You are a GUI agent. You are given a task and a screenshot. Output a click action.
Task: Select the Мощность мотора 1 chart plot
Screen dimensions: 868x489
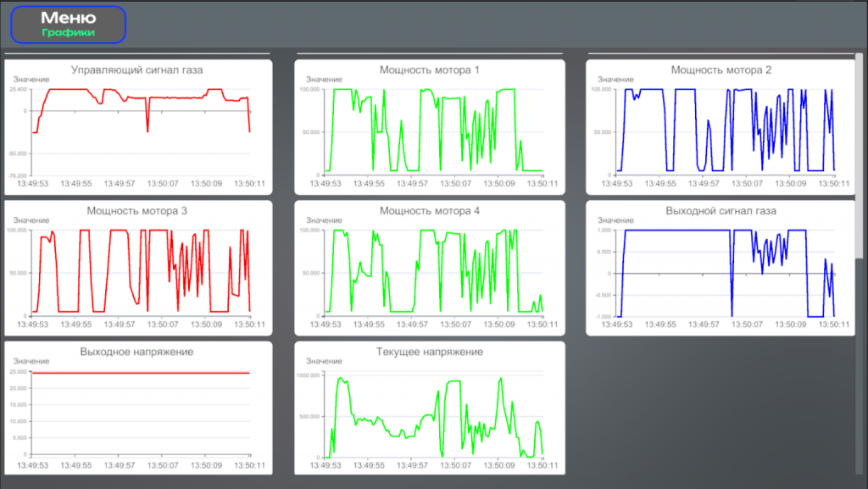[432, 131]
